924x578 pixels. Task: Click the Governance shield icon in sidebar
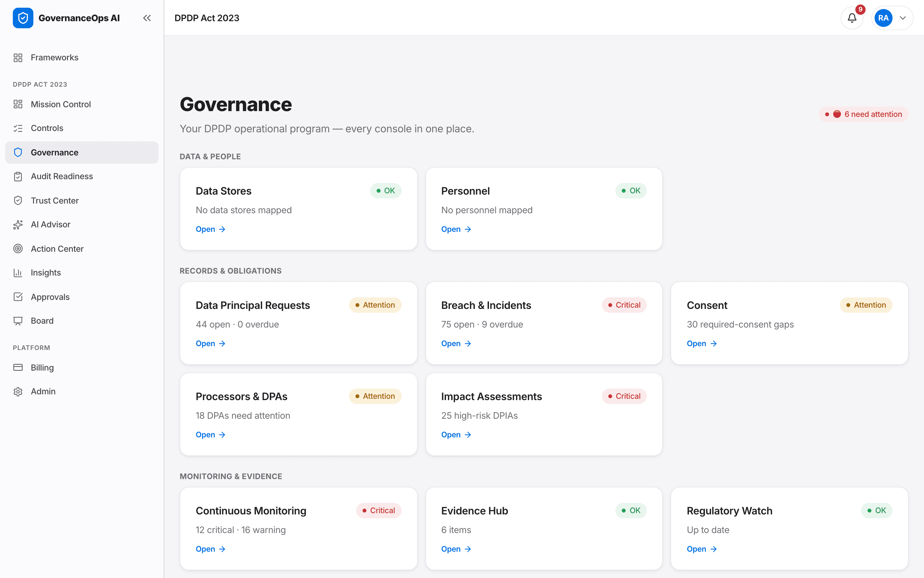tap(18, 153)
